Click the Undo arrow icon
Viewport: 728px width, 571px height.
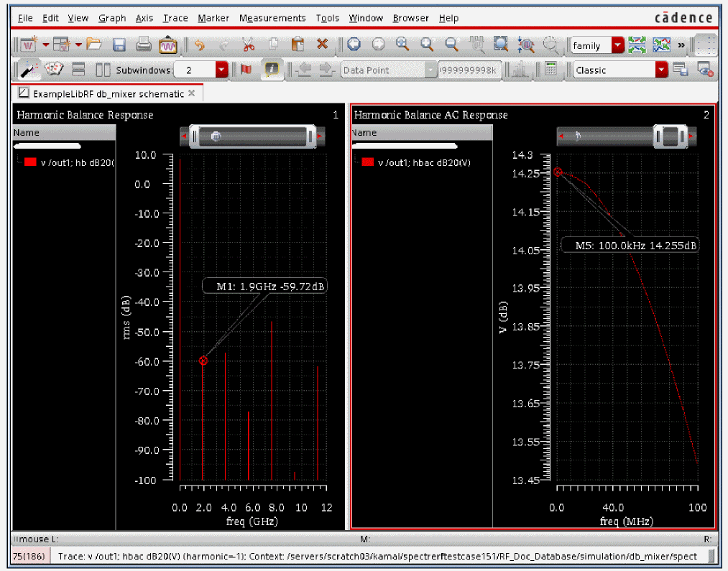pos(200,45)
